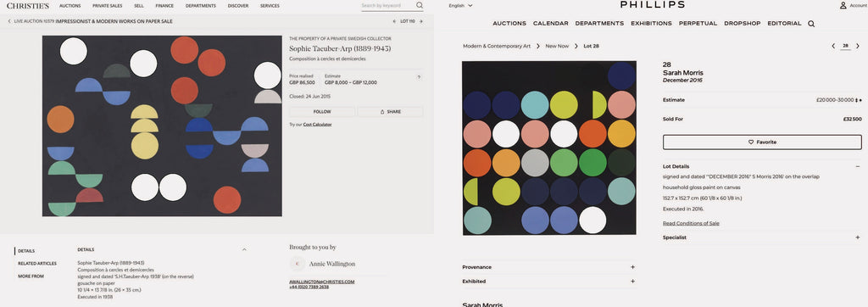Click the estimate £20 000-30 000 value
Viewport: 868px width, 307px height.
coord(835,100)
